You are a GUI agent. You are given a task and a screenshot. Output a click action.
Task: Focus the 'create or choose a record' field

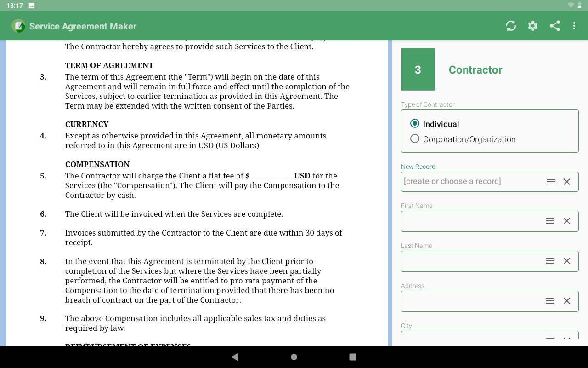490,182
